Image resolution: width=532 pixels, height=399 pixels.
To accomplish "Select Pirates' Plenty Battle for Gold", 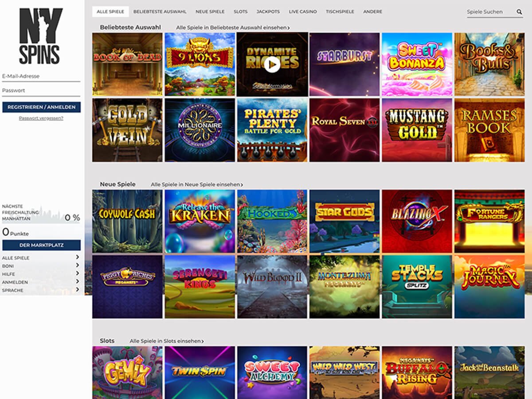I will pos(272,130).
